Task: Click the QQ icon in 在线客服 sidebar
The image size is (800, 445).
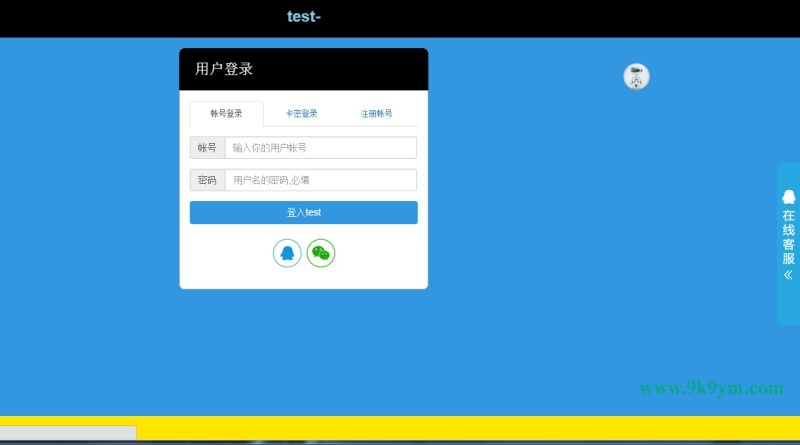Action: (x=789, y=196)
